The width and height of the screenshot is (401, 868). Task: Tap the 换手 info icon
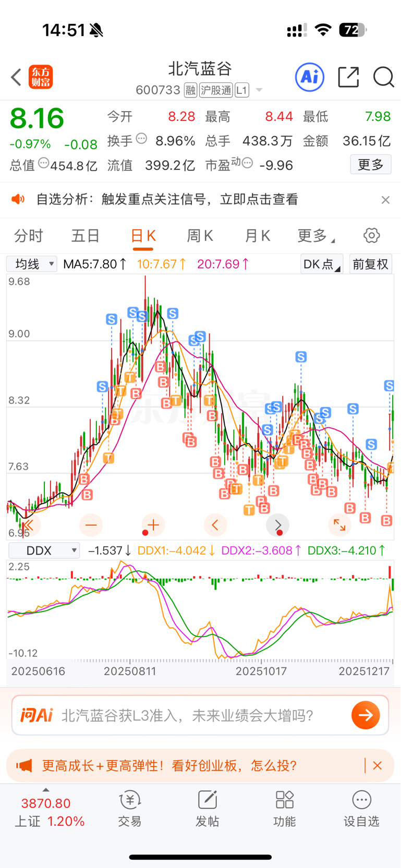(x=141, y=139)
